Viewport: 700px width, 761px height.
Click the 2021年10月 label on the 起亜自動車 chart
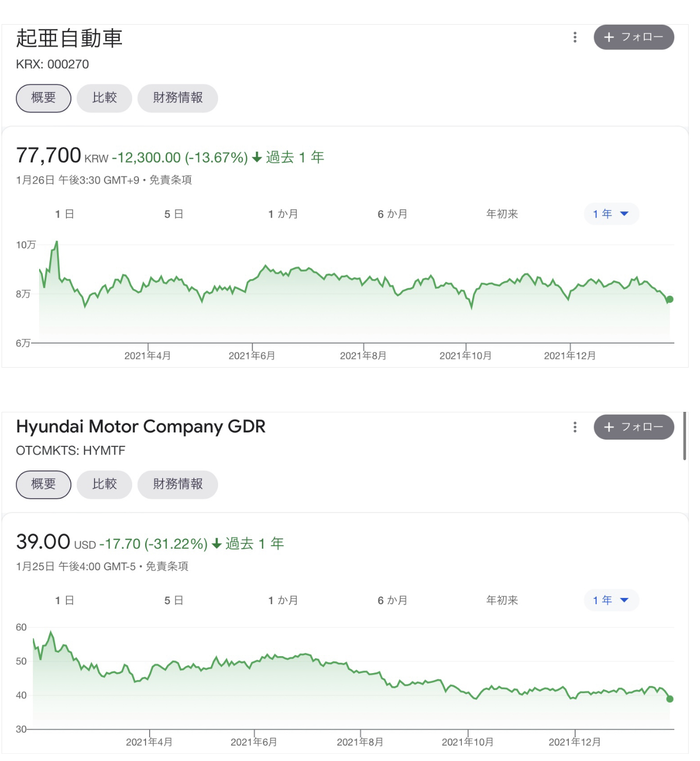pyautogui.click(x=465, y=356)
